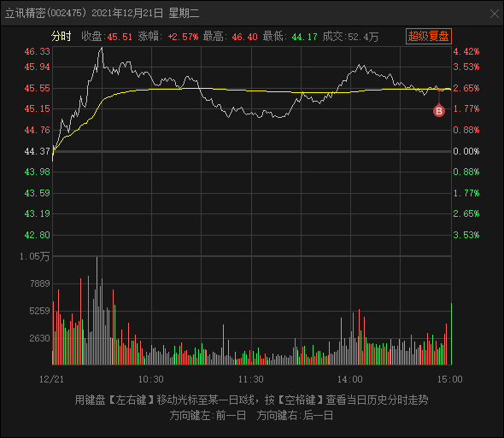Click the 4.42% percent axis label

click(x=466, y=51)
